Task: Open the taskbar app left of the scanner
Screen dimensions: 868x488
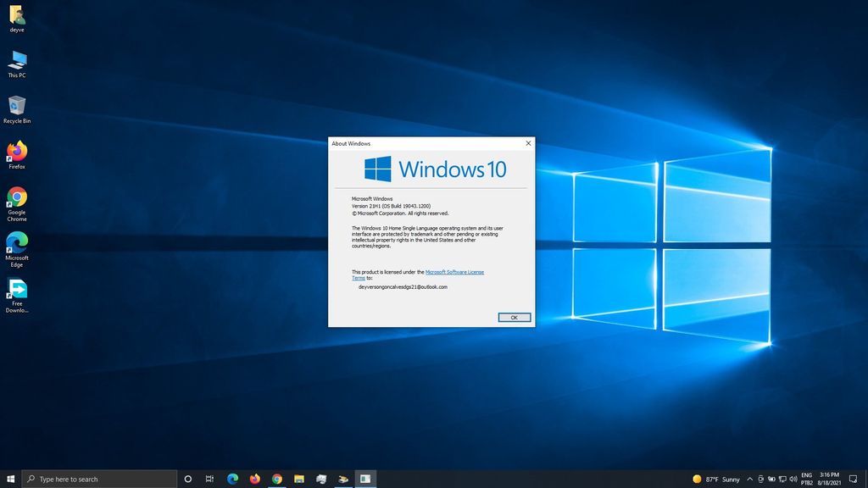Action: click(x=321, y=479)
